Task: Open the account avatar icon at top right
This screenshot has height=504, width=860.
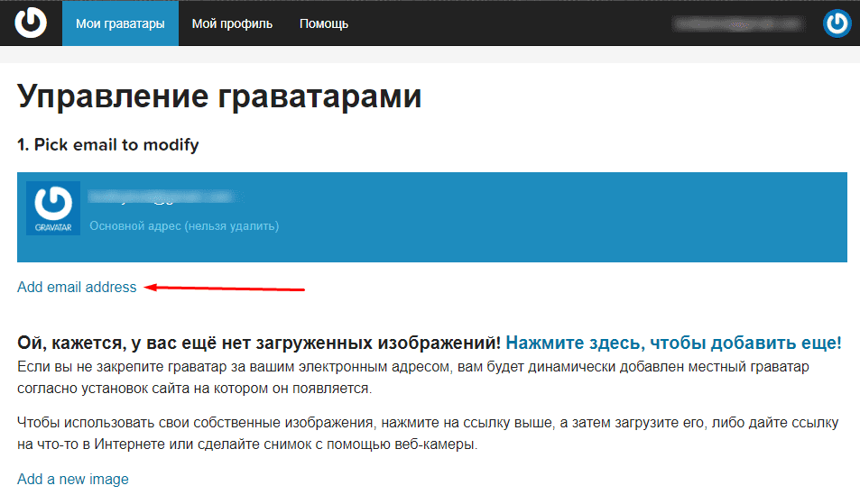Action: [x=837, y=23]
